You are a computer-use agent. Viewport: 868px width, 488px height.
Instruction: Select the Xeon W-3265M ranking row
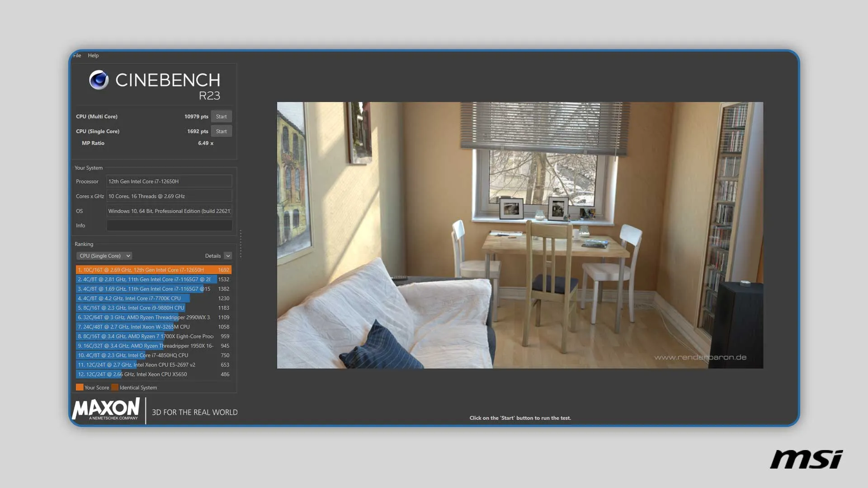pyautogui.click(x=154, y=327)
